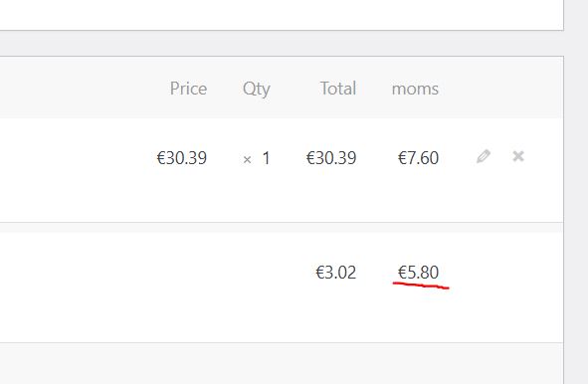
Task: Select the moms column header
Action: 415,90
